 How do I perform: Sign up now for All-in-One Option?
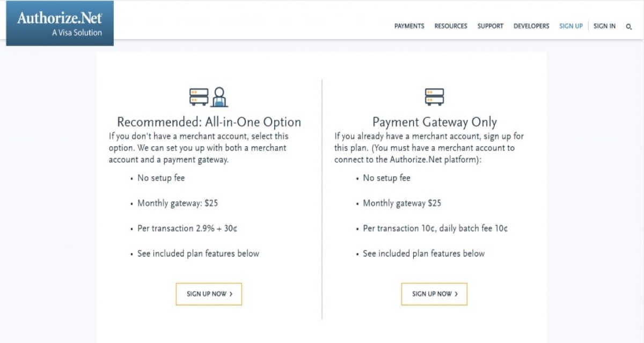click(x=209, y=294)
